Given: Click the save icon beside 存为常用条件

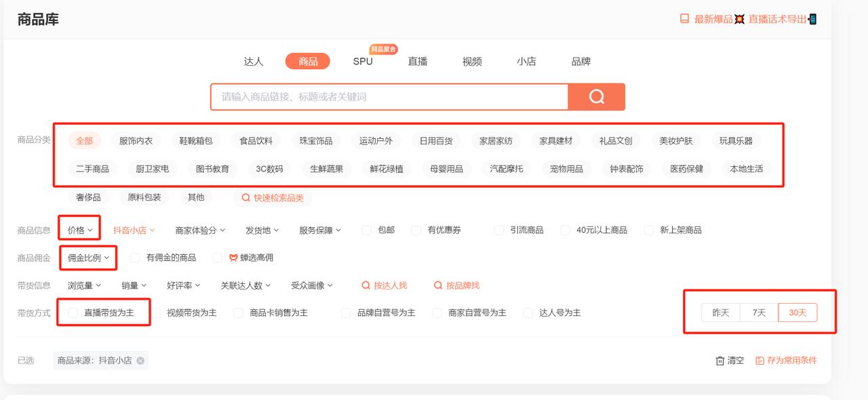Looking at the screenshot, I should click(758, 361).
